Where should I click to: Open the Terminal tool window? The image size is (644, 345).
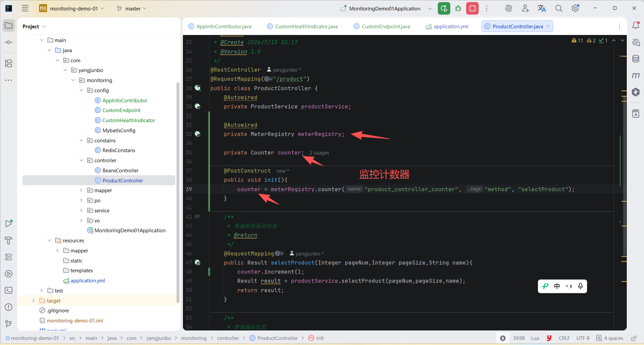pyautogui.click(x=9, y=290)
